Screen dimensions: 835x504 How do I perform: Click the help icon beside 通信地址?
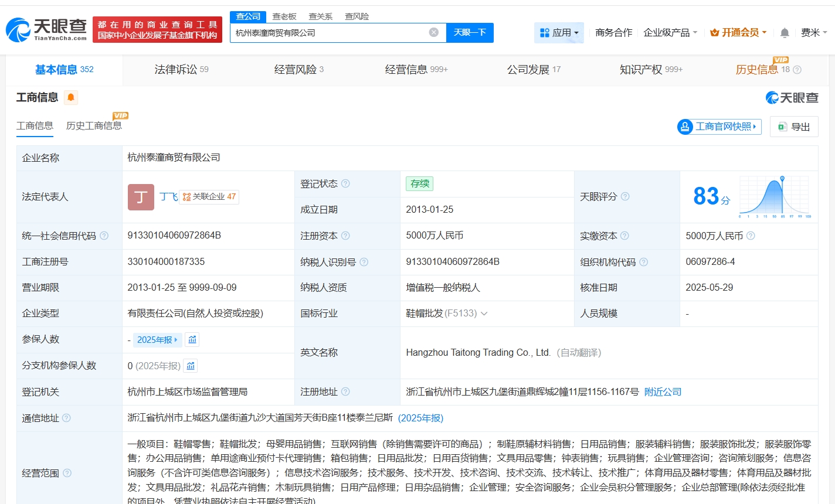pos(66,418)
